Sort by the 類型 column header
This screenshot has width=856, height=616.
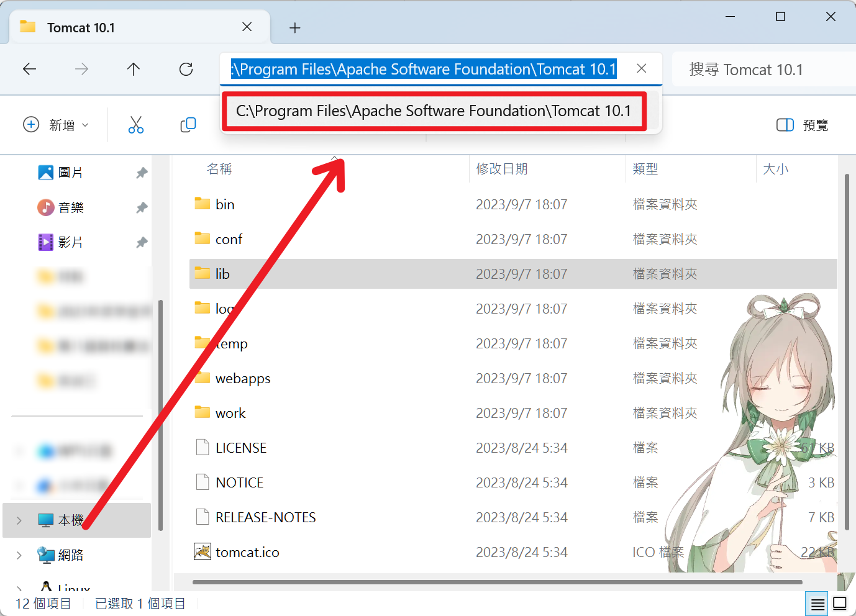(x=645, y=169)
